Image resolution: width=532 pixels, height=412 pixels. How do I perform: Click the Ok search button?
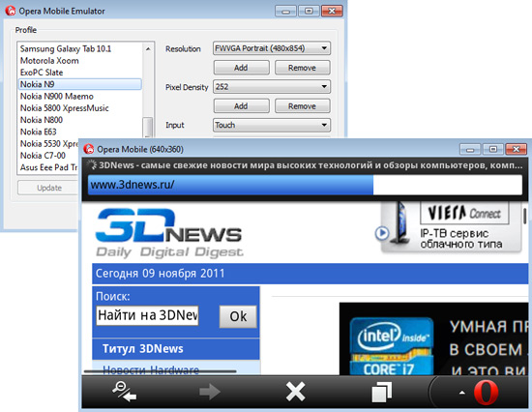[238, 316]
